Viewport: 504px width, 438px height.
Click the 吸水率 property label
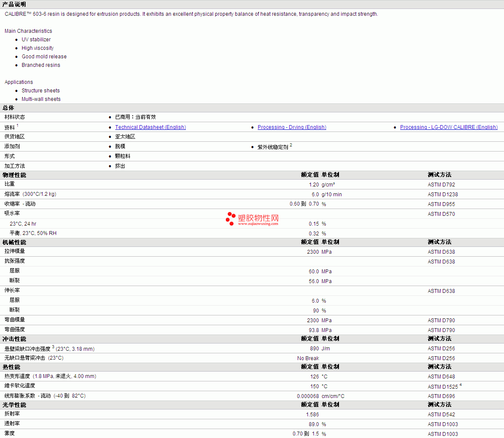pyautogui.click(x=12, y=213)
